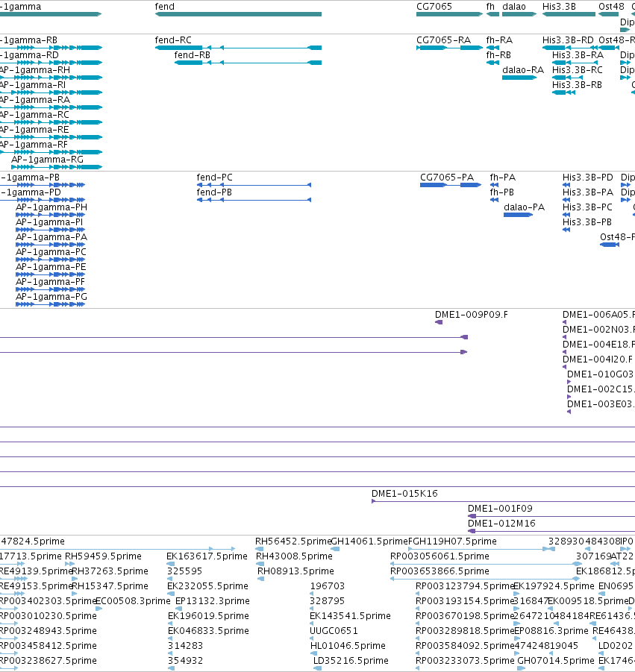The height and width of the screenshot is (672, 635).
Task: Select EST RP003056061.5prime
Action: coord(440,556)
